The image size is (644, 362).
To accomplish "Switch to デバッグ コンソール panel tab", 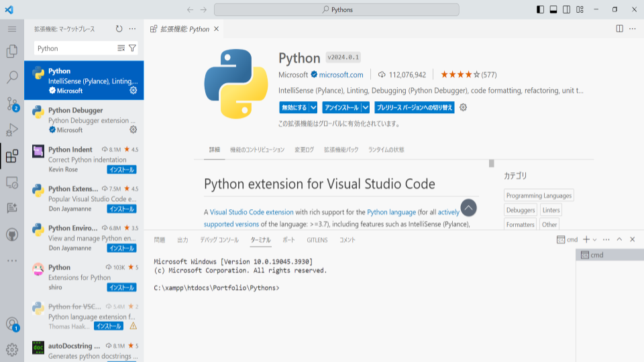I will 219,240.
